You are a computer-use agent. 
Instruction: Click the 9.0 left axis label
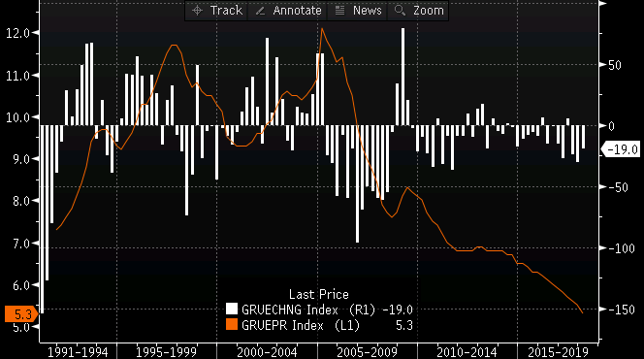pos(21,159)
